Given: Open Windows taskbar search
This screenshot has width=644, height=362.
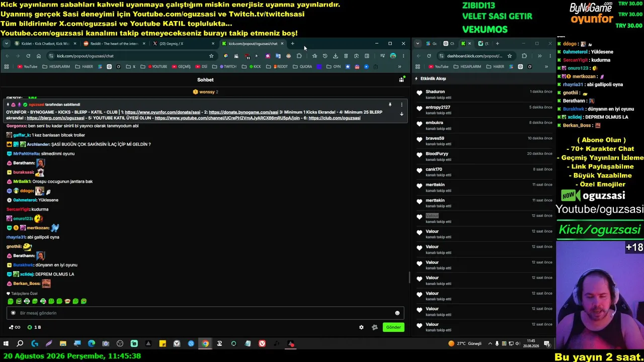Looking at the screenshot, I should point(20,344).
